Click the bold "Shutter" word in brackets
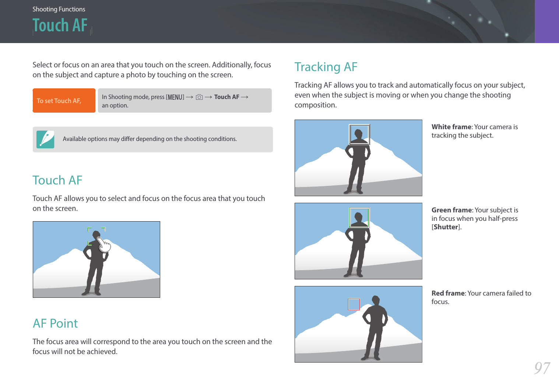 446,227
